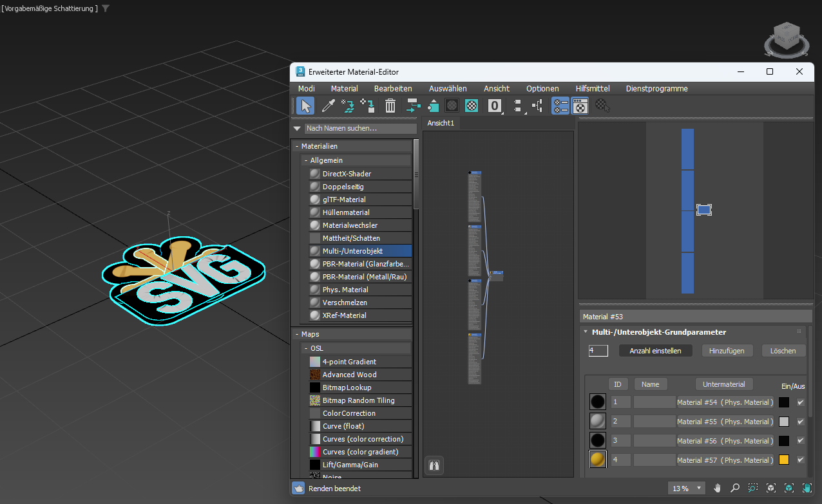Click the Untermaterial column header button
Viewport: 822px width, 504px height.
coord(724,384)
